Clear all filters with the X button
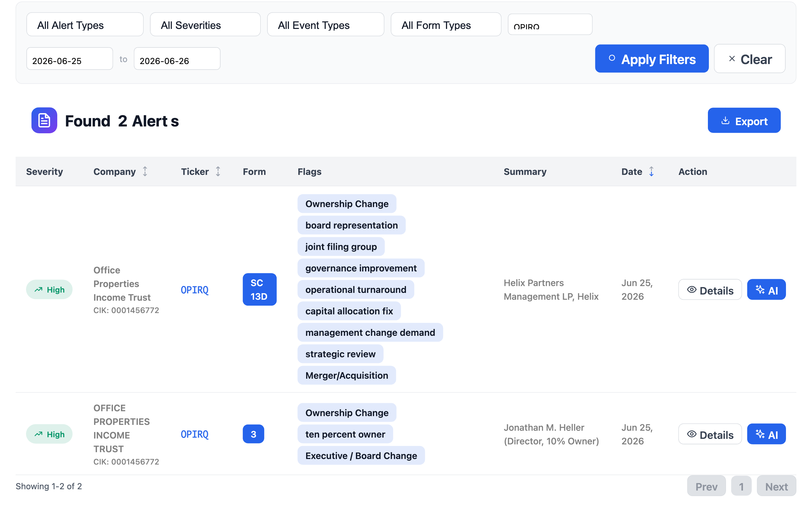This screenshot has height=512, width=812. (x=749, y=59)
